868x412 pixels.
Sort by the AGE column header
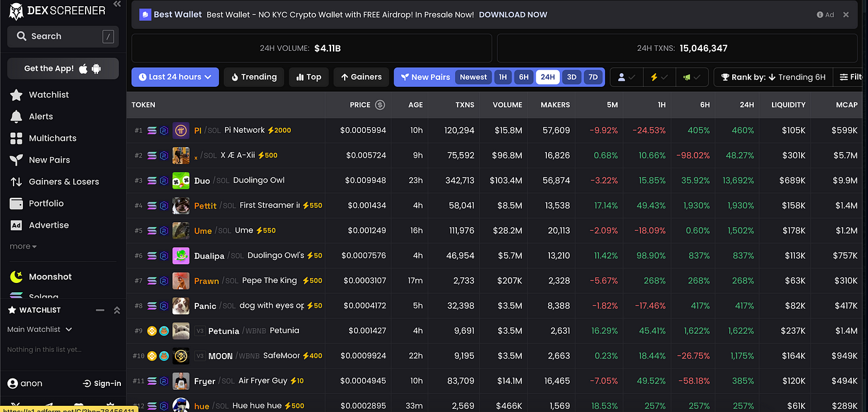click(415, 105)
